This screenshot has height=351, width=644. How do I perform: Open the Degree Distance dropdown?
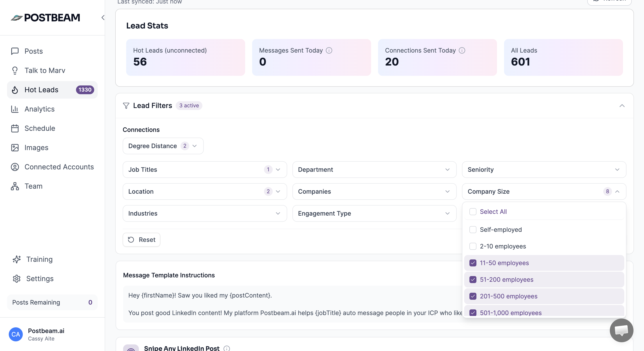163,146
